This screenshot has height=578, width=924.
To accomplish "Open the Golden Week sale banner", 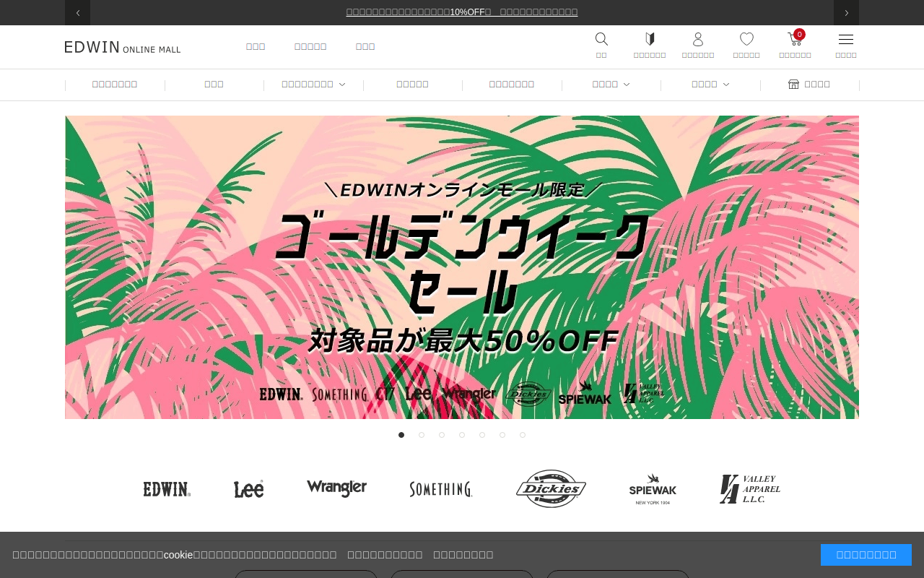I will tap(462, 267).
